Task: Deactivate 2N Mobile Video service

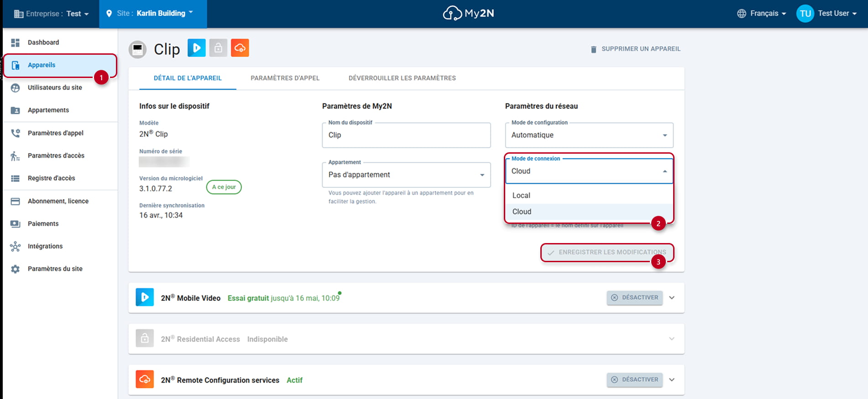Action: (x=634, y=298)
